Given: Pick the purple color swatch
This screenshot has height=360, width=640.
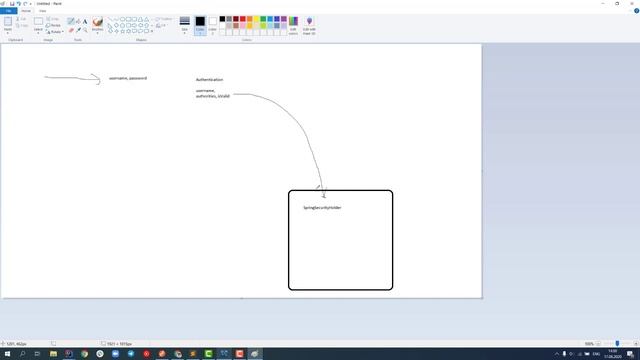Looking at the screenshot, I should tap(284, 19).
